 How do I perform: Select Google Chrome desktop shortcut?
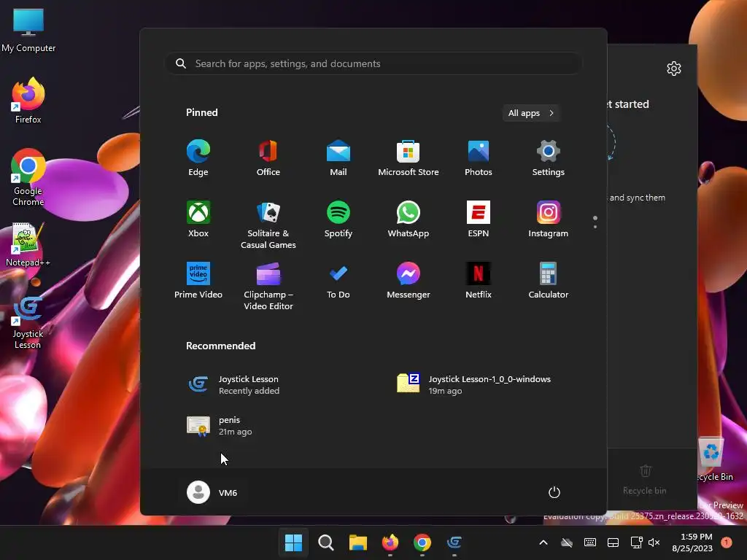tap(28, 177)
